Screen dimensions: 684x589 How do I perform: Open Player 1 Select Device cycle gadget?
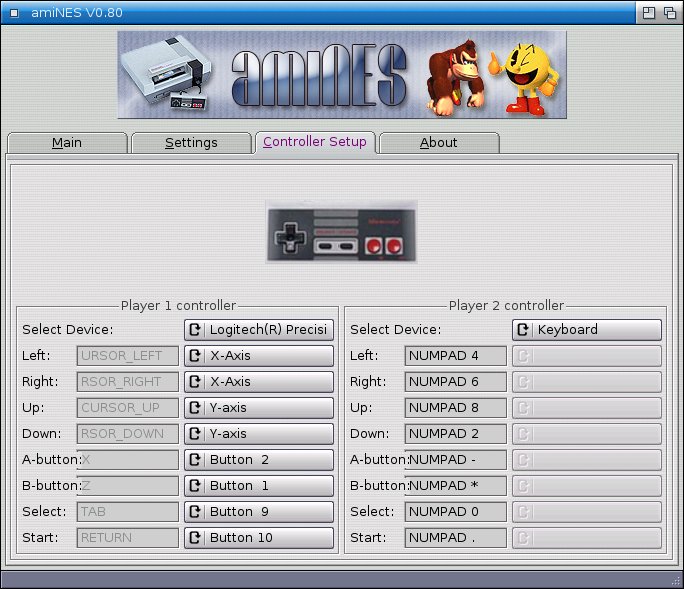point(259,330)
